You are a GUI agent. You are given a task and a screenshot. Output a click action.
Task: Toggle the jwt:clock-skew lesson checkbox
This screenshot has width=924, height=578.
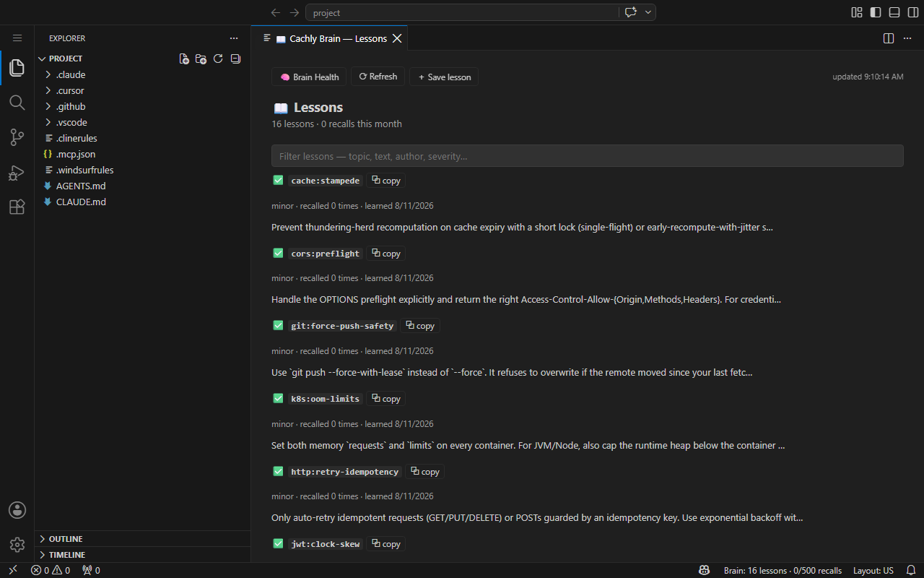(278, 543)
